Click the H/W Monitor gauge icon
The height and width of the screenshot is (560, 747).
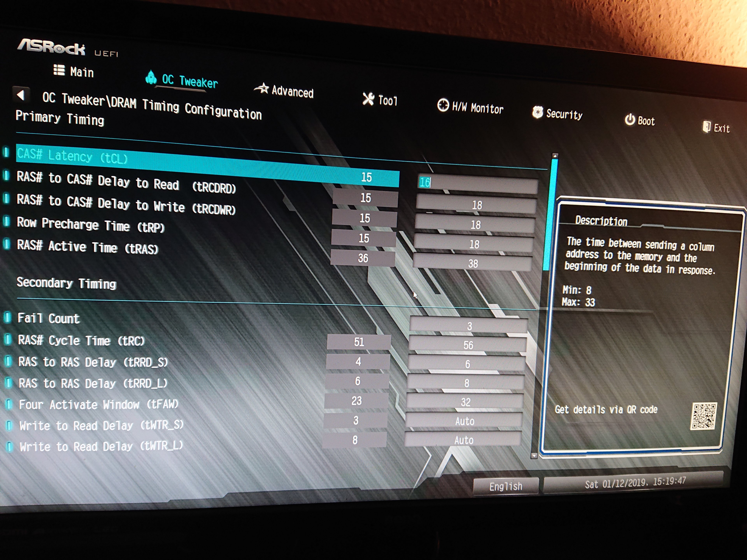click(443, 105)
